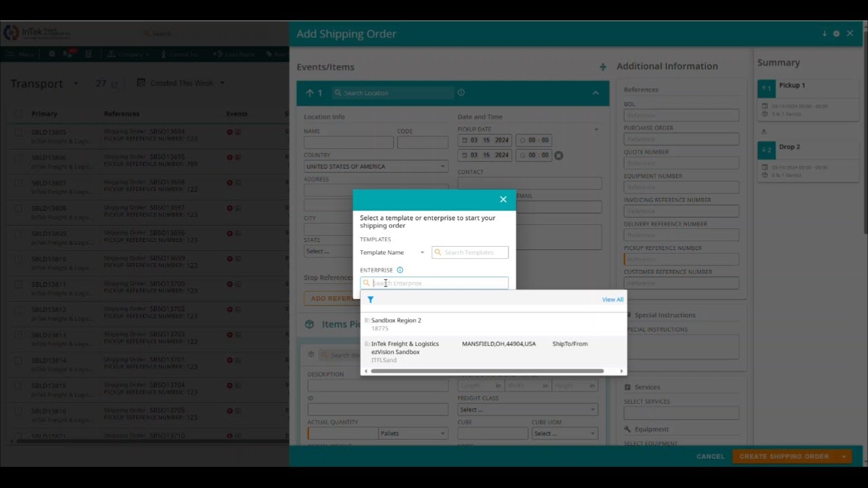Open the Country dropdown showing United States of America
The height and width of the screenshot is (488, 868).
(376, 167)
